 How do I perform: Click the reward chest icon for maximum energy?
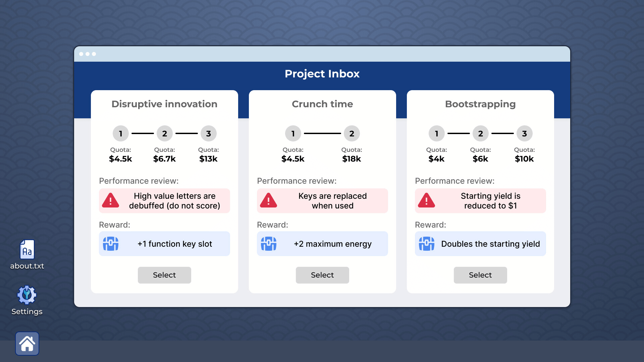(x=268, y=244)
